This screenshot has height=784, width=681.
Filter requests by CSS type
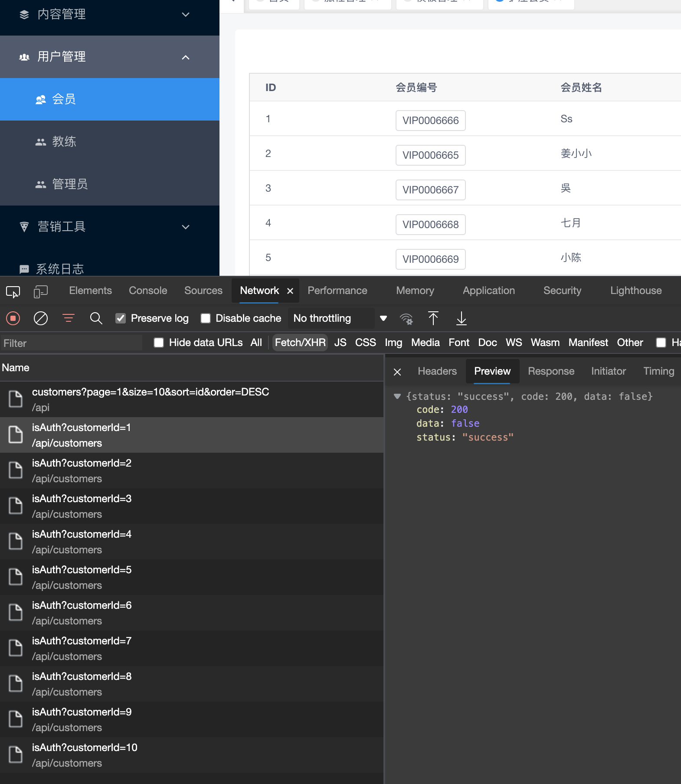click(366, 343)
